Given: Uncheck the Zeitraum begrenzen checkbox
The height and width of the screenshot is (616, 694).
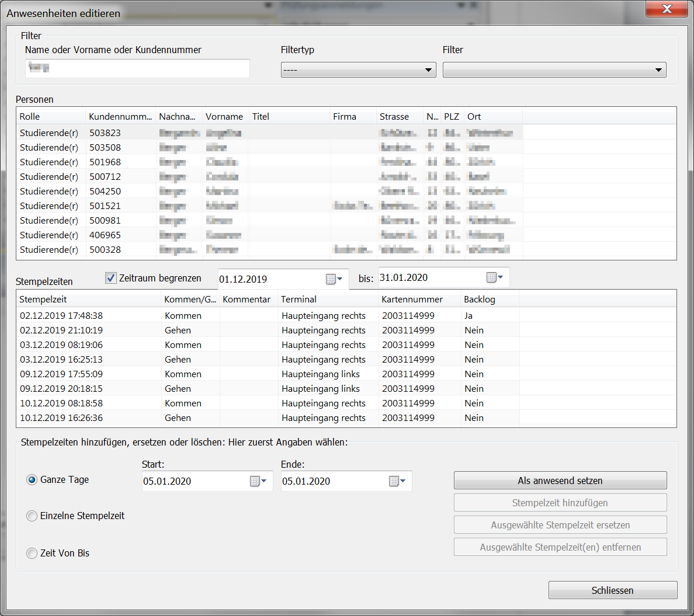Looking at the screenshot, I should (111, 278).
